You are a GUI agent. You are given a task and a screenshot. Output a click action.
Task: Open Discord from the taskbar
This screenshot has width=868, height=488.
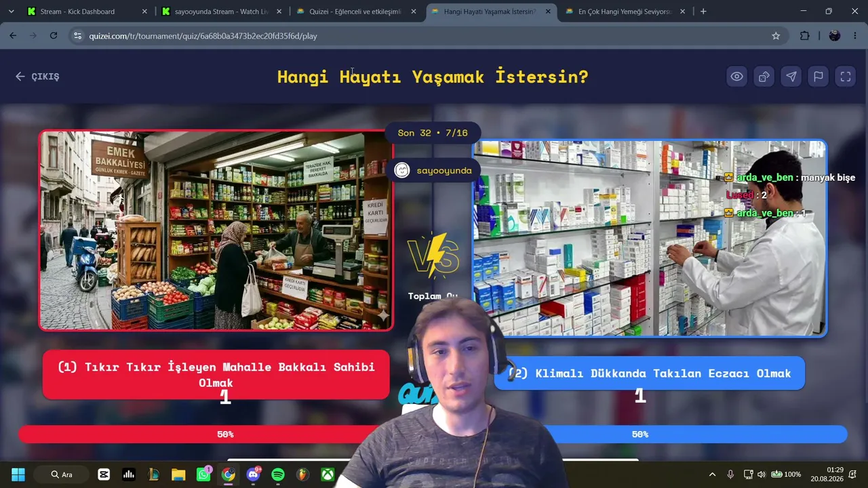pyautogui.click(x=254, y=474)
